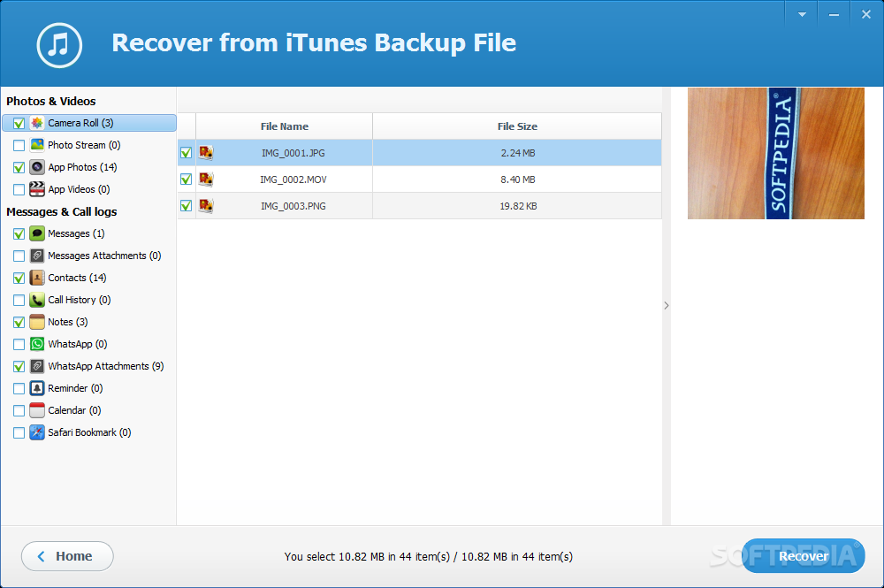This screenshot has width=884, height=588.
Task: Click the Messages speech bubble icon
Action: coord(36,233)
